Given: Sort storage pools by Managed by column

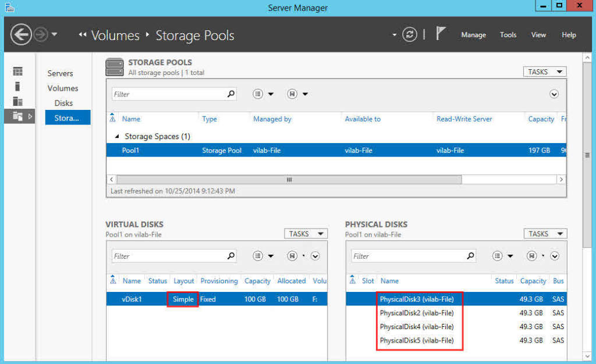Looking at the screenshot, I should pyautogui.click(x=272, y=119).
